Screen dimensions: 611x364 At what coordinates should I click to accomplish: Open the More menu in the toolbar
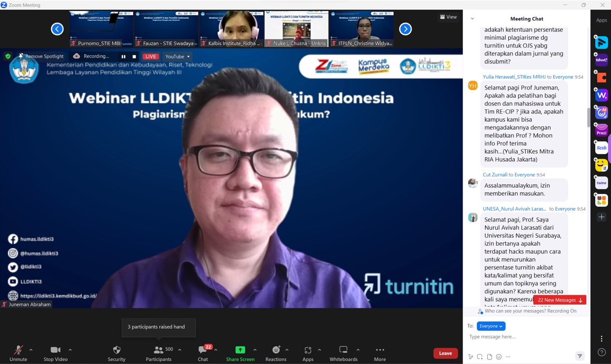[x=380, y=353]
